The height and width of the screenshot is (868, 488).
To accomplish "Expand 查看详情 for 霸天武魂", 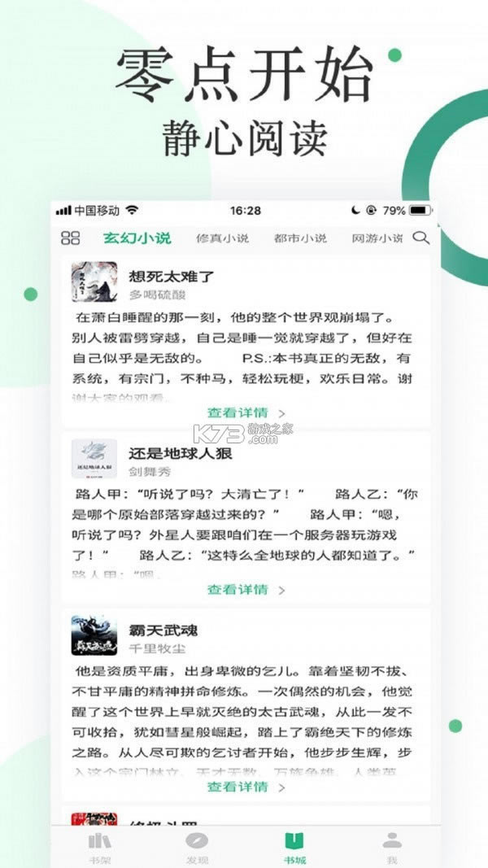I will [246, 787].
